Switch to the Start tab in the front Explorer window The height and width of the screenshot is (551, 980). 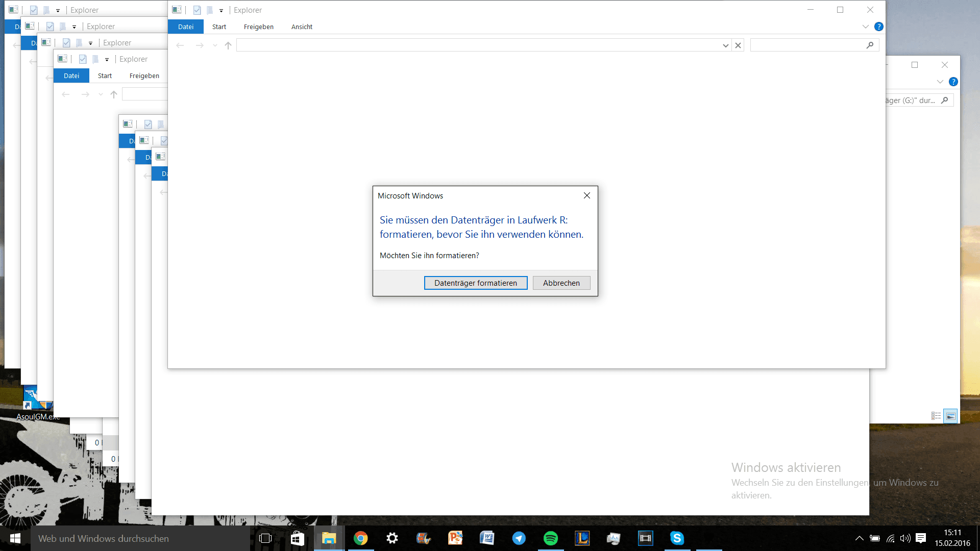tap(219, 27)
